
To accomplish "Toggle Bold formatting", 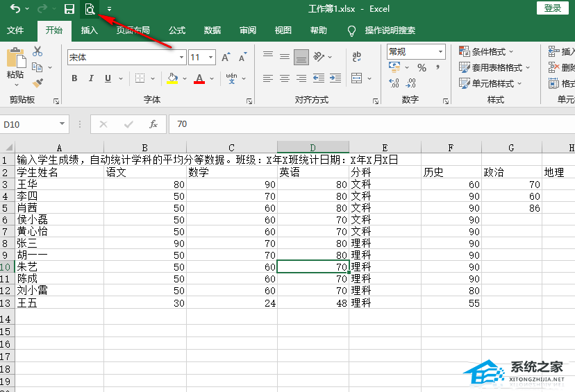I will [x=74, y=78].
